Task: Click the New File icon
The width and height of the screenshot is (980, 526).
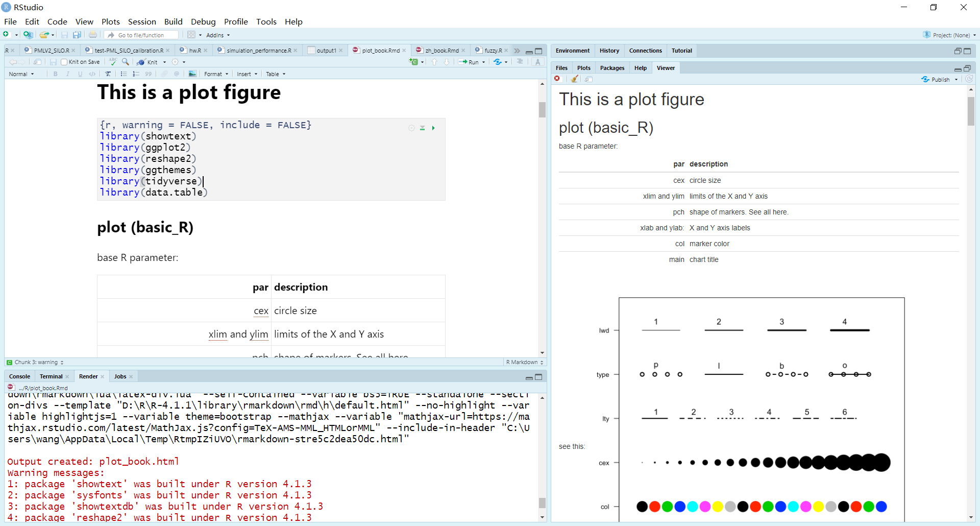Action: tap(6, 35)
